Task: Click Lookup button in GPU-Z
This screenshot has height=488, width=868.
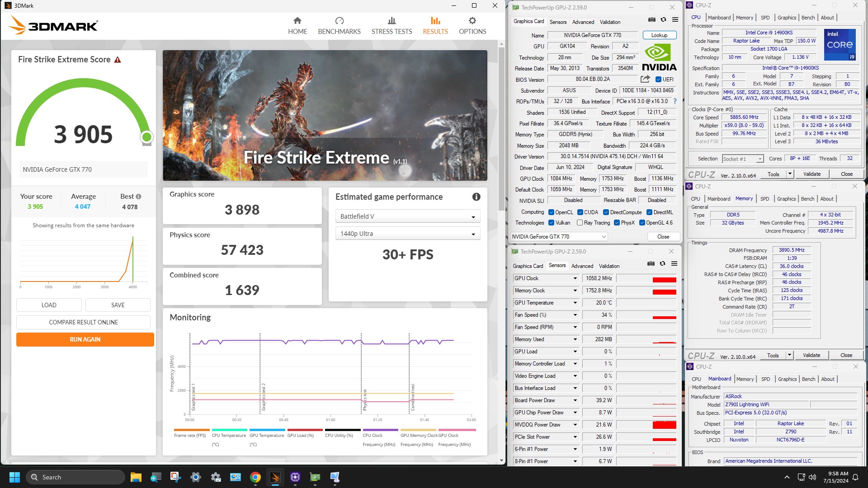Action: pos(659,35)
